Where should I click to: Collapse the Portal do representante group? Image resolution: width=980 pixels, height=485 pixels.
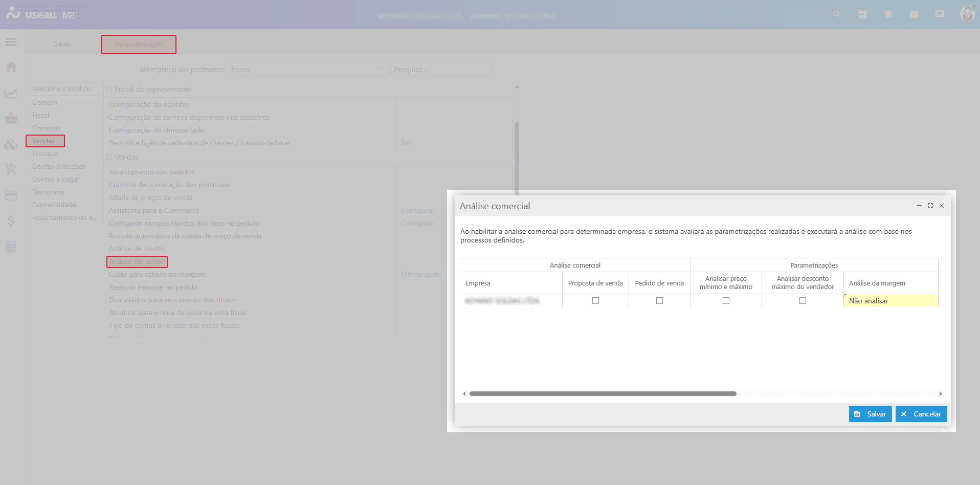point(108,90)
